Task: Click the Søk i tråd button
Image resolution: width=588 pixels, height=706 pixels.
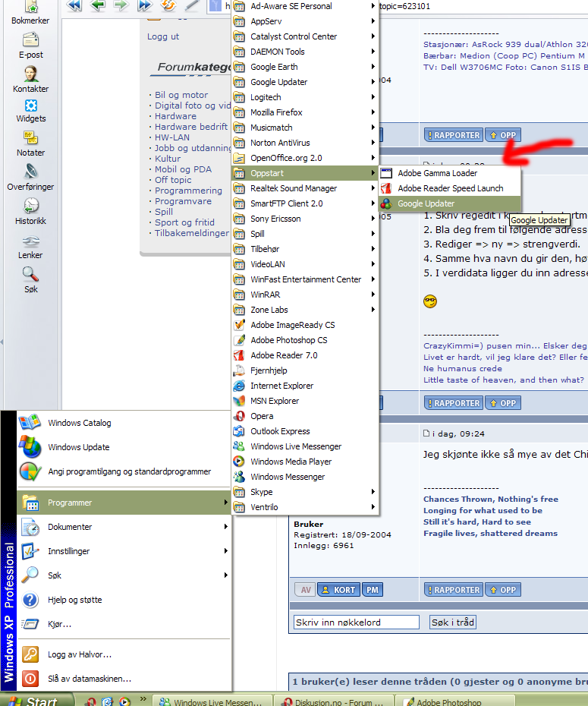Action: [453, 622]
